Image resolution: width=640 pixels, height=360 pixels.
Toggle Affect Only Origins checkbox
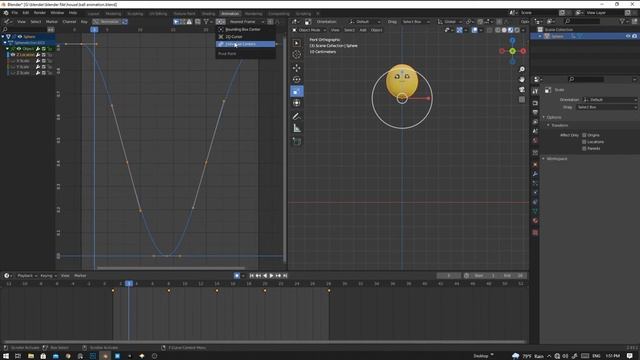point(584,135)
